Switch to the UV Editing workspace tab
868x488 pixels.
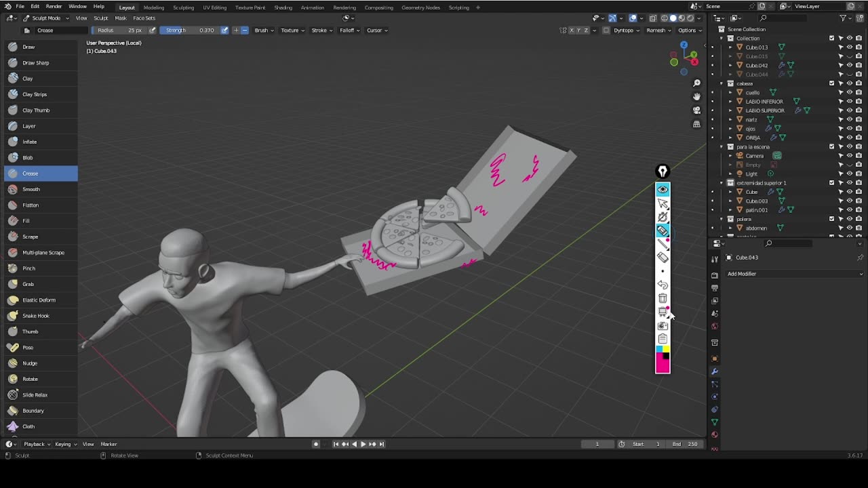[x=215, y=7]
